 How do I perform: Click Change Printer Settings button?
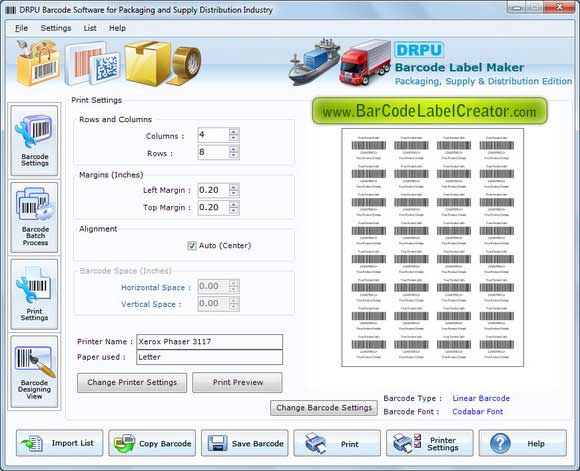(132, 383)
